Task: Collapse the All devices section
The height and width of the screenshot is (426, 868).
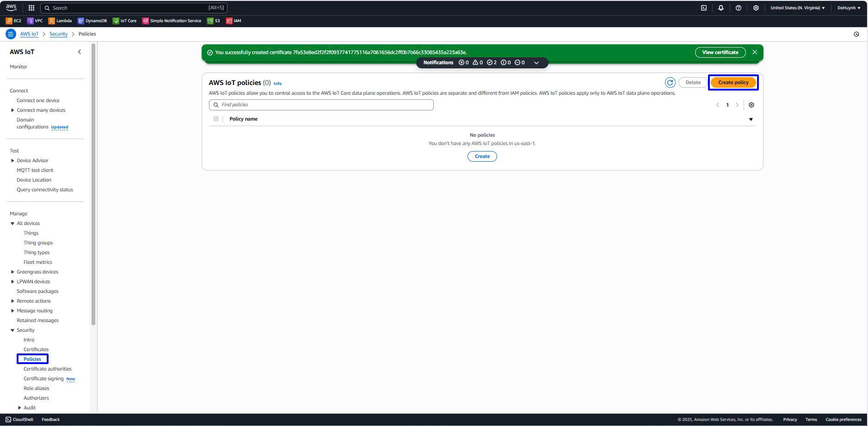Action: point(12,224)
